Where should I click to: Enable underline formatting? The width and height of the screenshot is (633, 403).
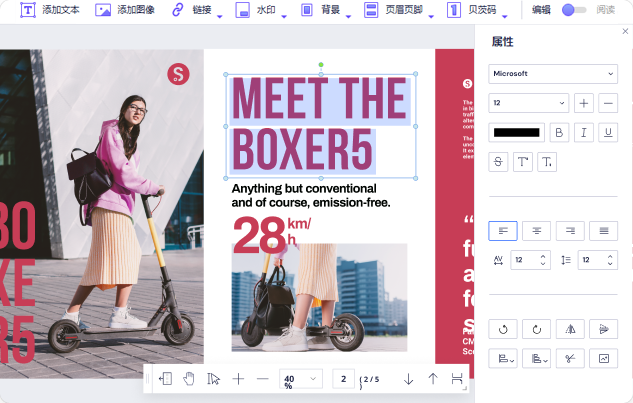pyautogui.click(x=607, y=132)
